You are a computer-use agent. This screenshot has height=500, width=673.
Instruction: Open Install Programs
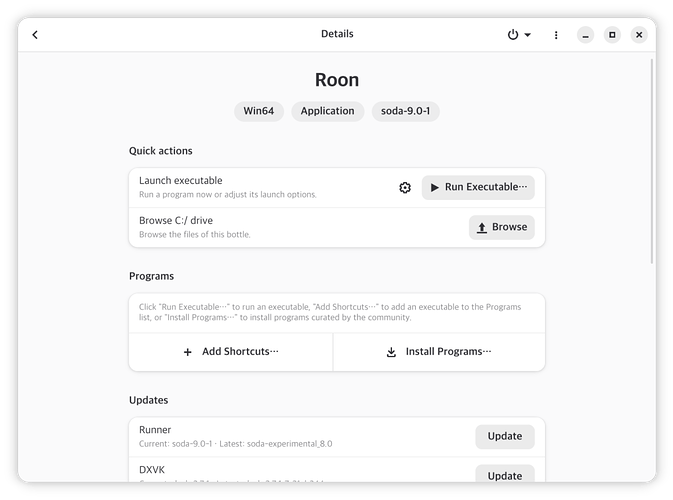point(439,352)
